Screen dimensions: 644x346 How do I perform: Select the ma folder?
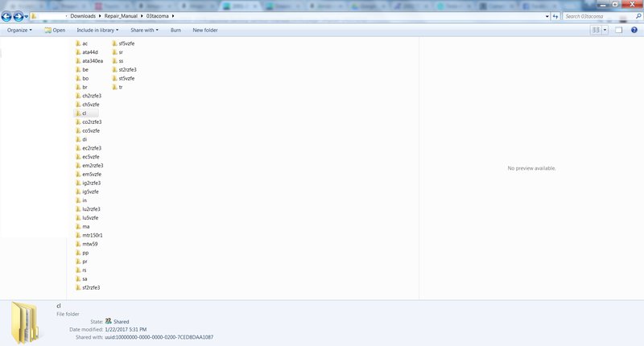[82, 227]
